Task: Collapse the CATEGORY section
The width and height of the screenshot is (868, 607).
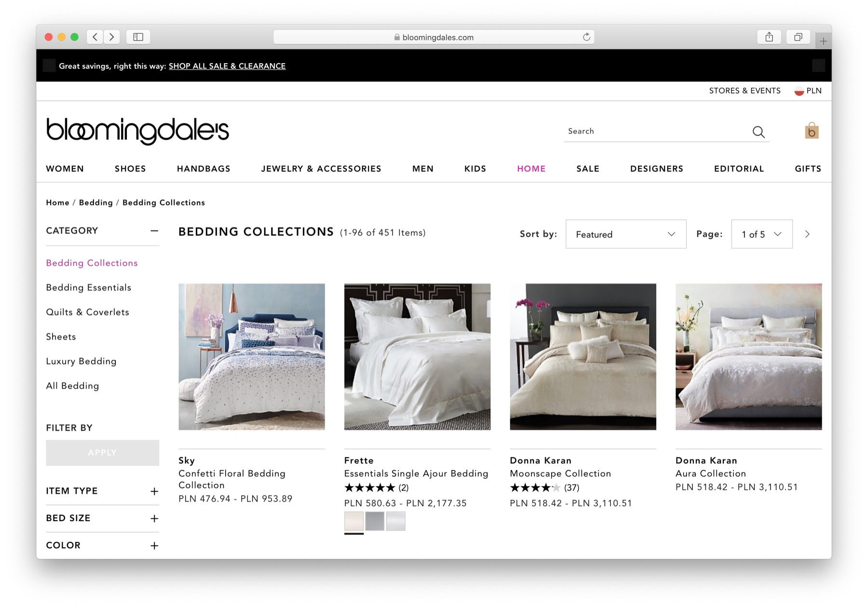Action: tap(154, 231)
